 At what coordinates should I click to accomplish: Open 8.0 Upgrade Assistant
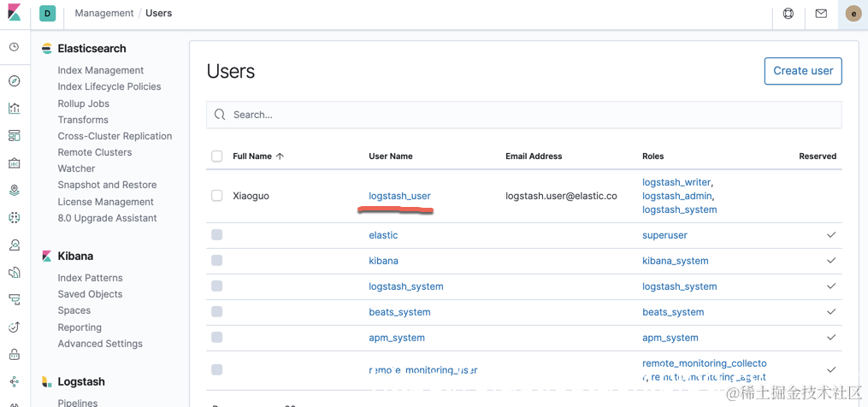[108, 218]
